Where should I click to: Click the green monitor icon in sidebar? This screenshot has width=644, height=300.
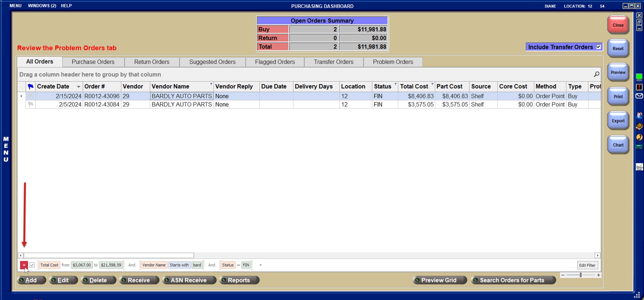(x=639, y=77)
